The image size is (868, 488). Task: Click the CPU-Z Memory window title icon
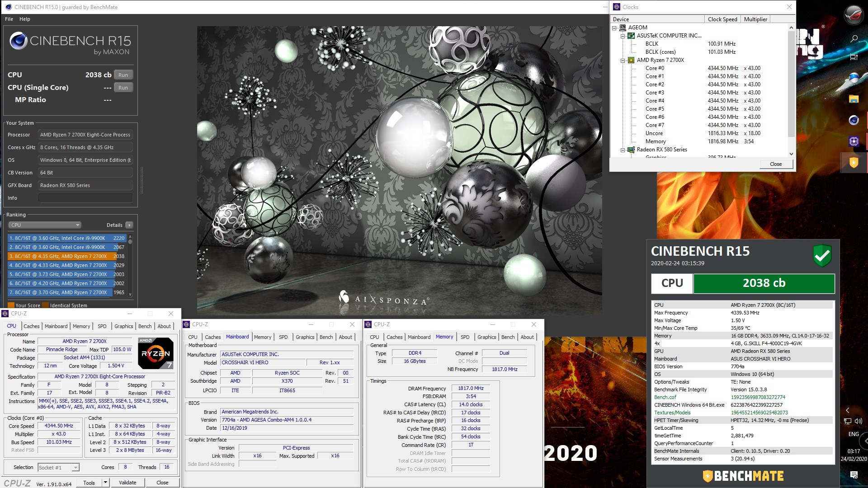[368, 324]
